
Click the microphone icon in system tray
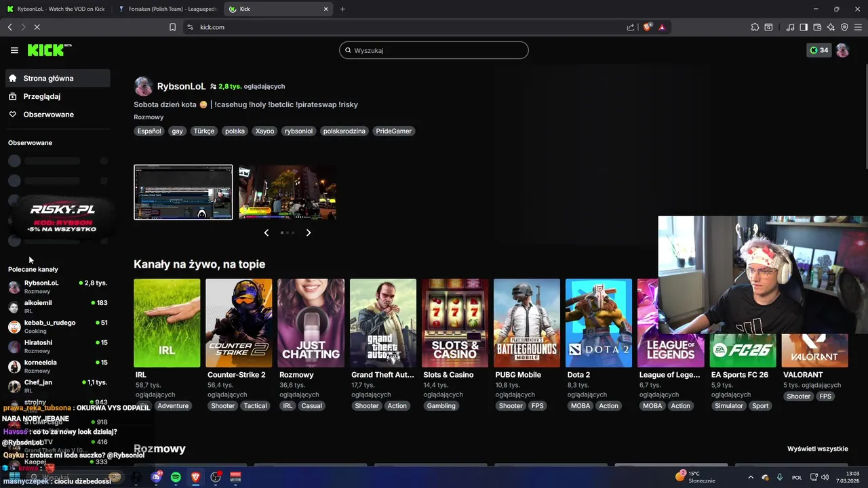coord(780,477)
